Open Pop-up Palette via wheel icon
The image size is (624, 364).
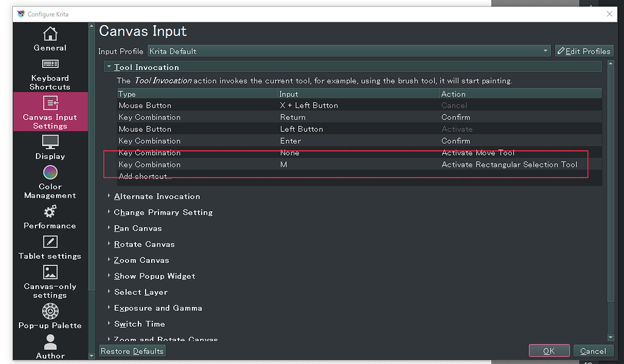tap(50, 311)
